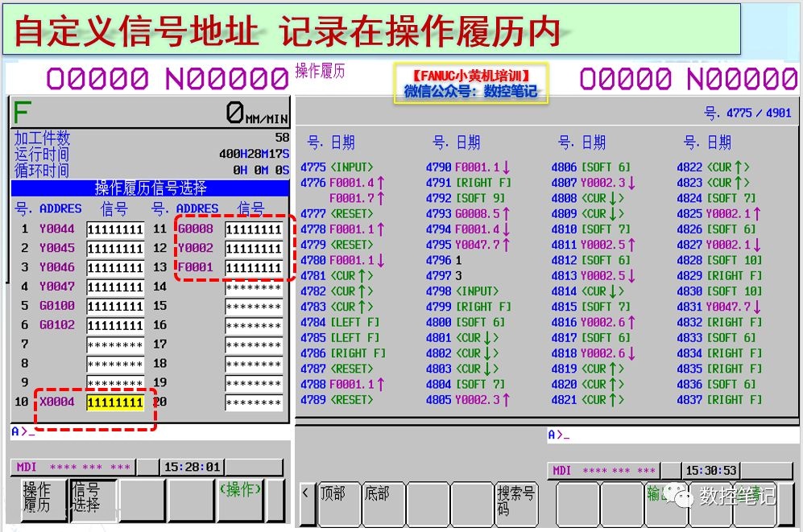Click the feed rate F display
This screenshot has height=532, width=803.
pos(150,112)
